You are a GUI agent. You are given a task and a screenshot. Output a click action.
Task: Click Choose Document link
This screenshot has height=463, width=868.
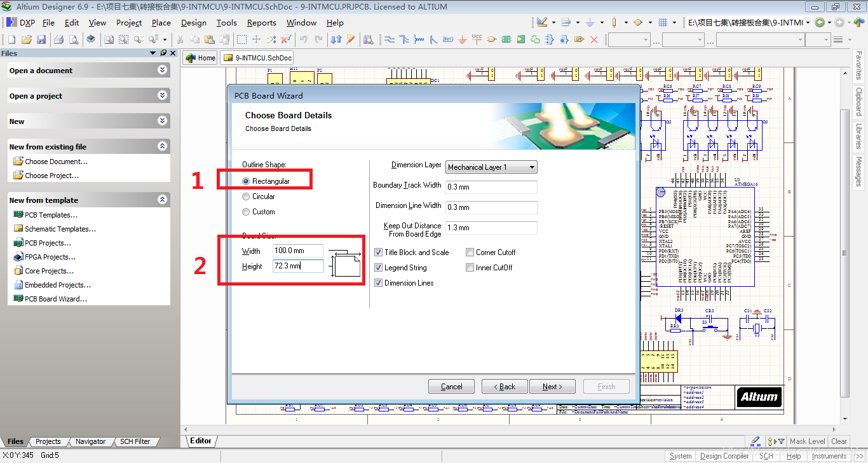pyautogui.click(x=56, y=162)
